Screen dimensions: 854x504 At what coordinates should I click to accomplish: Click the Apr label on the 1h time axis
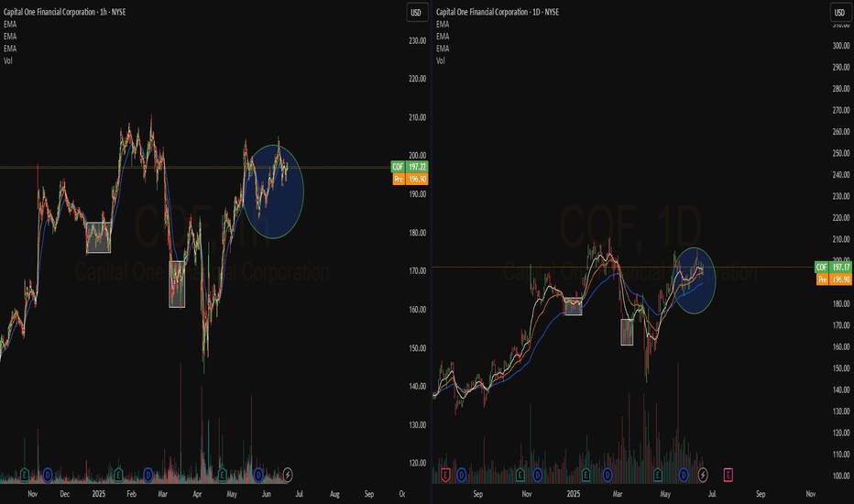point(197,494)
